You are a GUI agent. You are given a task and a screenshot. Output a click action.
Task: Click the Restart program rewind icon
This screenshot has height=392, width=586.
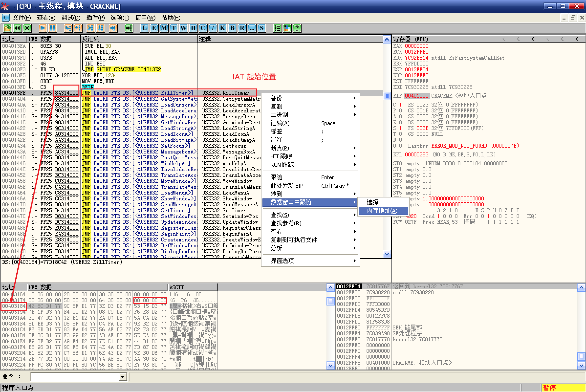[17, 28]
